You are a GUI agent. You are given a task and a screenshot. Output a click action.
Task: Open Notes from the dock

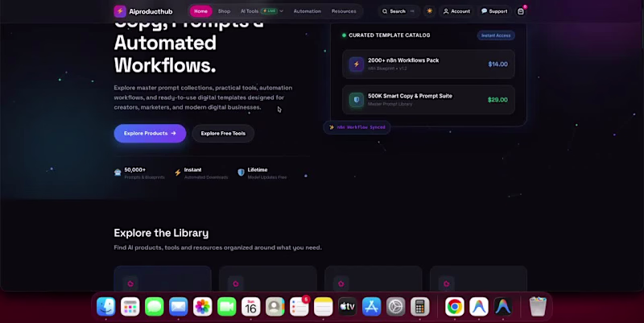coord(324,307)
